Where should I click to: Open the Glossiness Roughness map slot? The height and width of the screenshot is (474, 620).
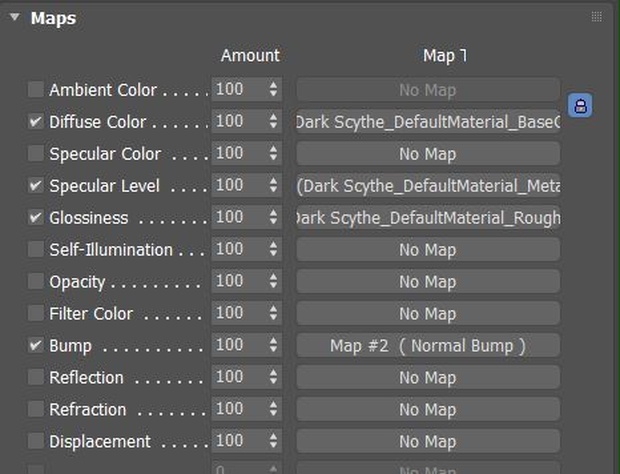pyautogui.click(x=428, y=217)
